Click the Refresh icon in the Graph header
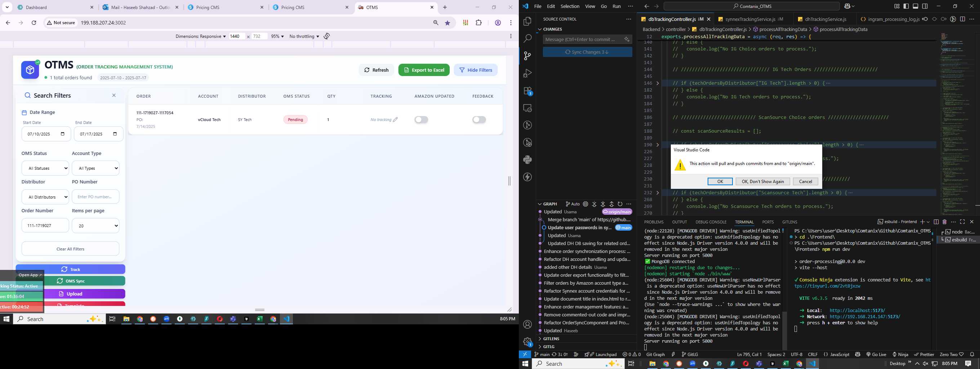The width and height of the screenshot is (980, 369). click(620, 204)
